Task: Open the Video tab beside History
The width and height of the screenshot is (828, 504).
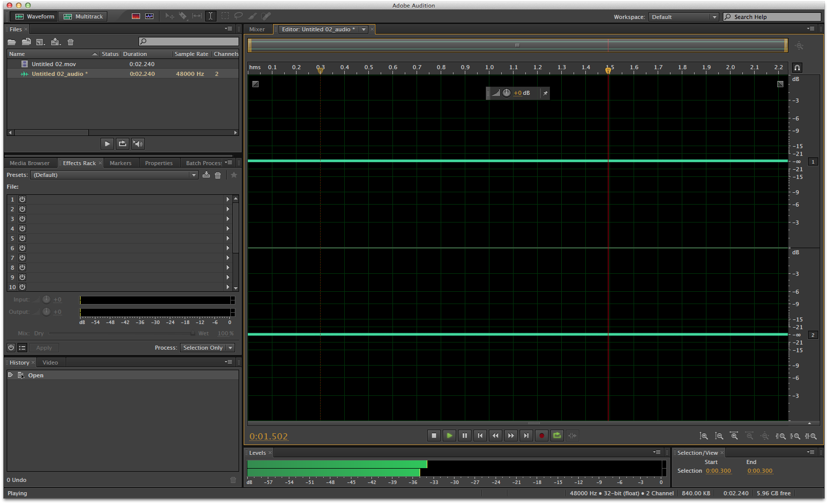Action: click(50, 362)
